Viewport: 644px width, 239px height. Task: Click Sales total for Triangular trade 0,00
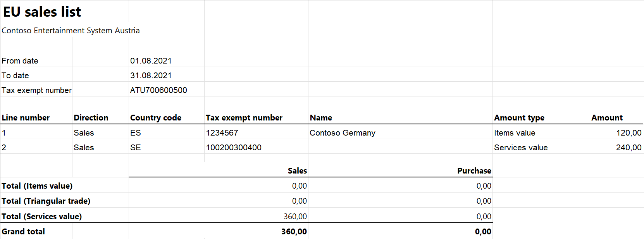[299, 201]
